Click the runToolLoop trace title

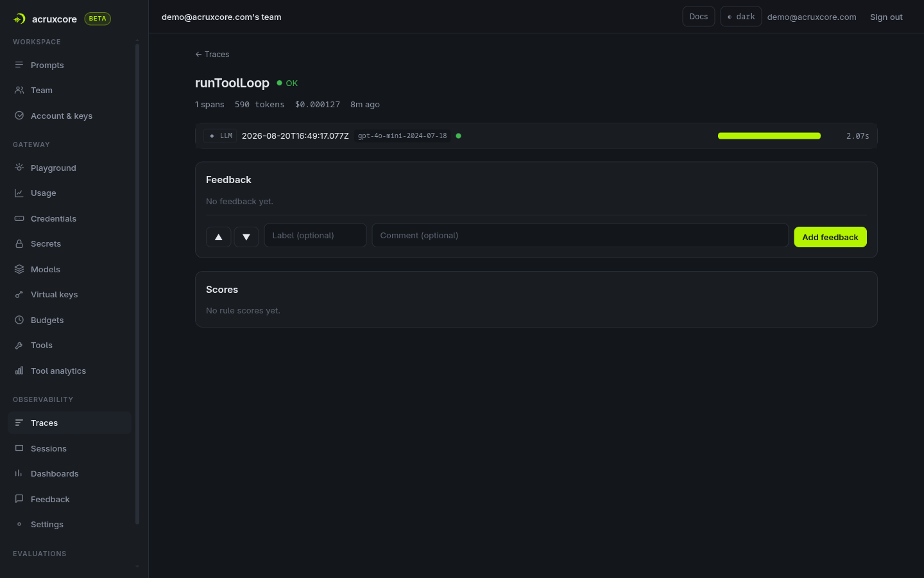(232, 83)
